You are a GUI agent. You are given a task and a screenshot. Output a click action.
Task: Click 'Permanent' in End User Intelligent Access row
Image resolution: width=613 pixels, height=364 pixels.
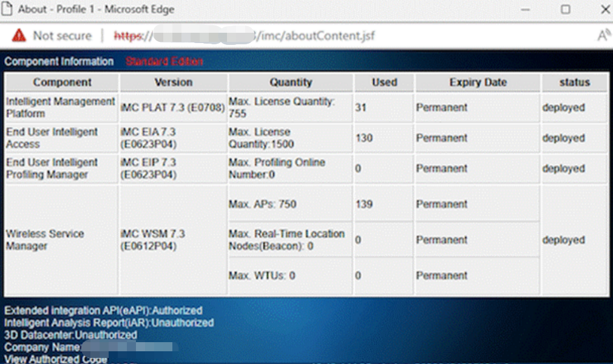pos(441,138)
